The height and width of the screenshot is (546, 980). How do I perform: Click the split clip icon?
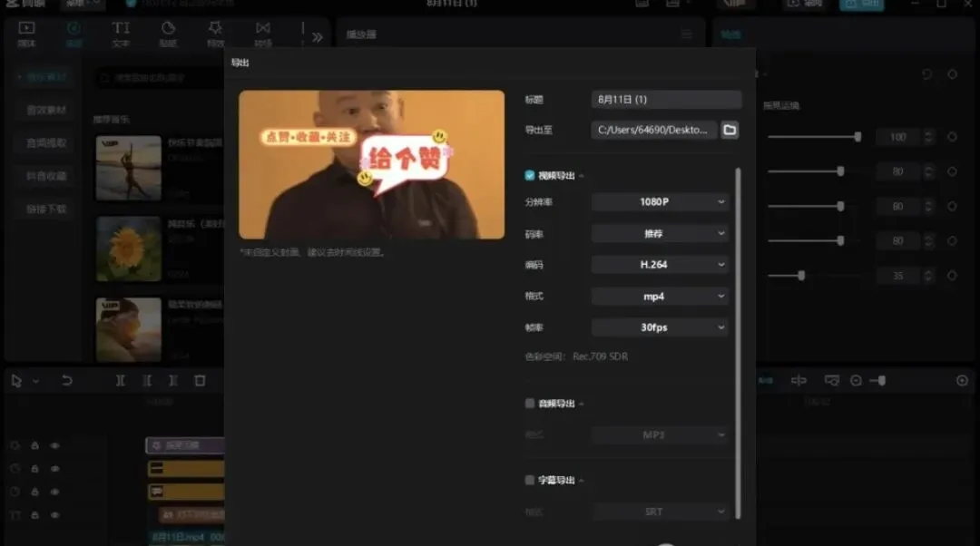coord(120,380)
